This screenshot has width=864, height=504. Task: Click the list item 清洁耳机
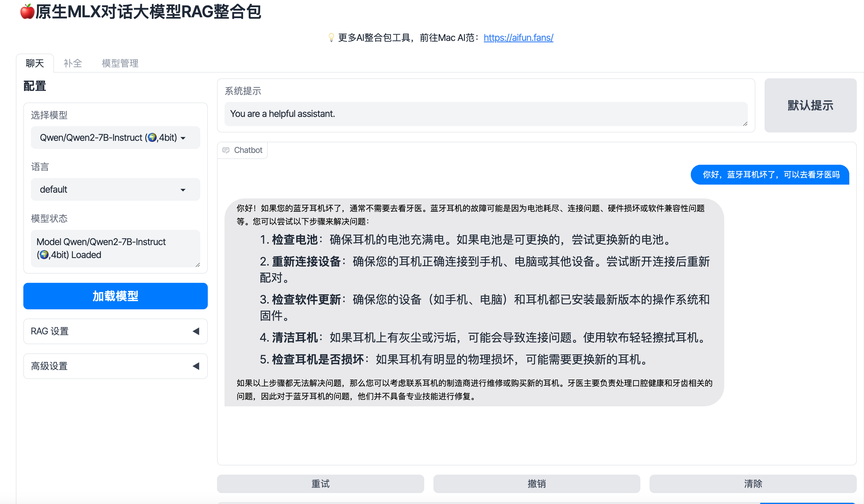(483, 338)
